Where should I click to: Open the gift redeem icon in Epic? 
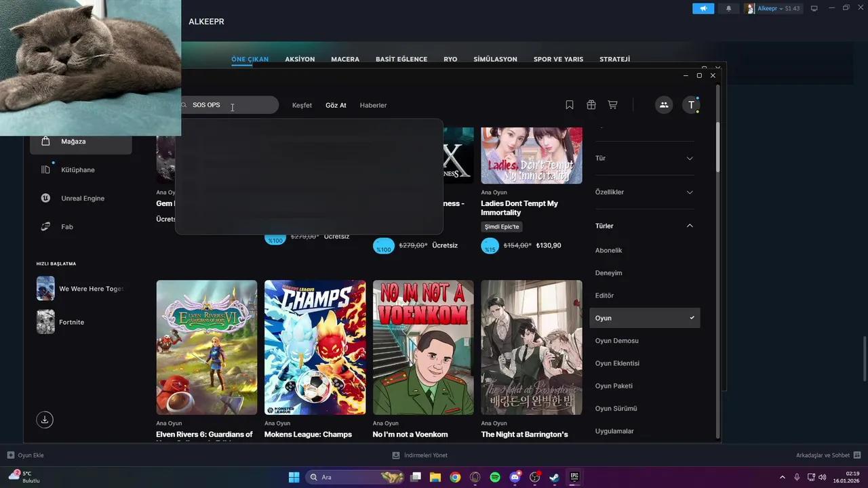click(x=591, y=105)
